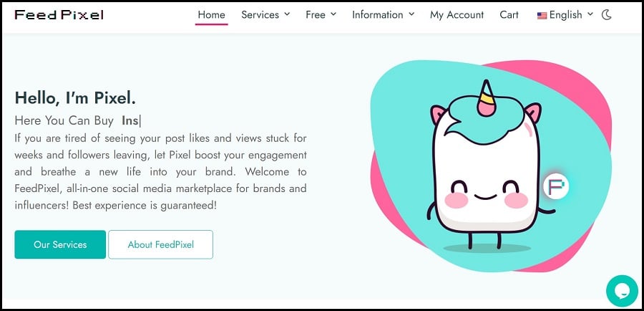Click the FeedPixel logo in the header
This screenshot has height=311, width=644.
click(59, 15)
